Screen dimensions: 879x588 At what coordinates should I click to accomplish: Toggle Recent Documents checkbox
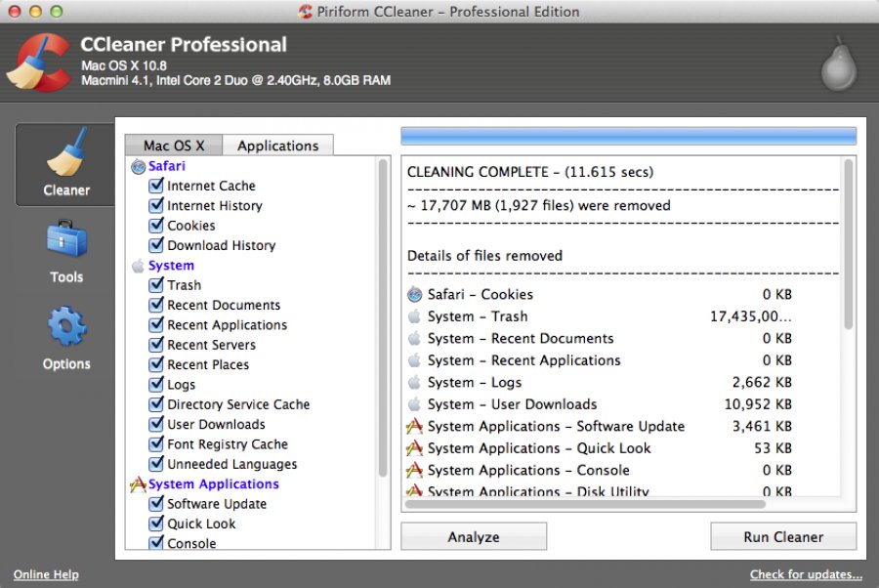[156, 305]
